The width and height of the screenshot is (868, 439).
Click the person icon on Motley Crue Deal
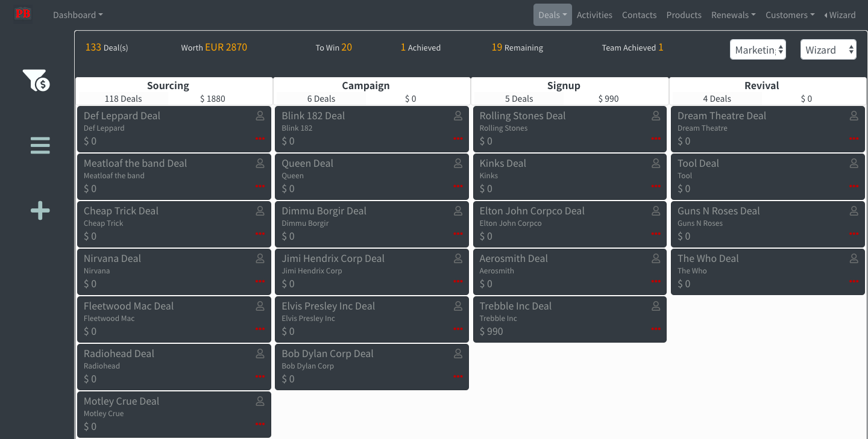(x=260, y=401)
